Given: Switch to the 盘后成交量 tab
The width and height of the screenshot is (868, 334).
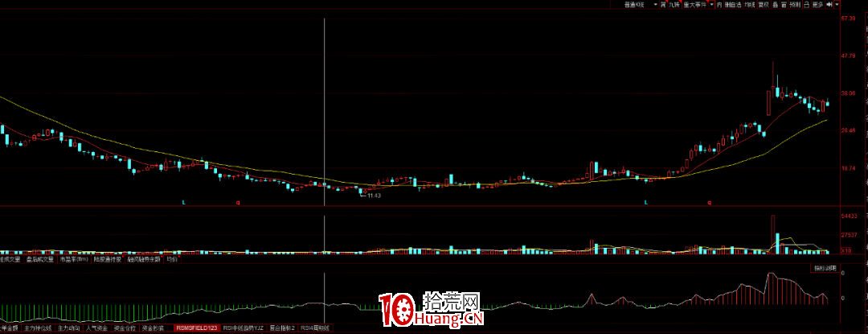Looking at the screenshot, I should click(x=39, y=258).
